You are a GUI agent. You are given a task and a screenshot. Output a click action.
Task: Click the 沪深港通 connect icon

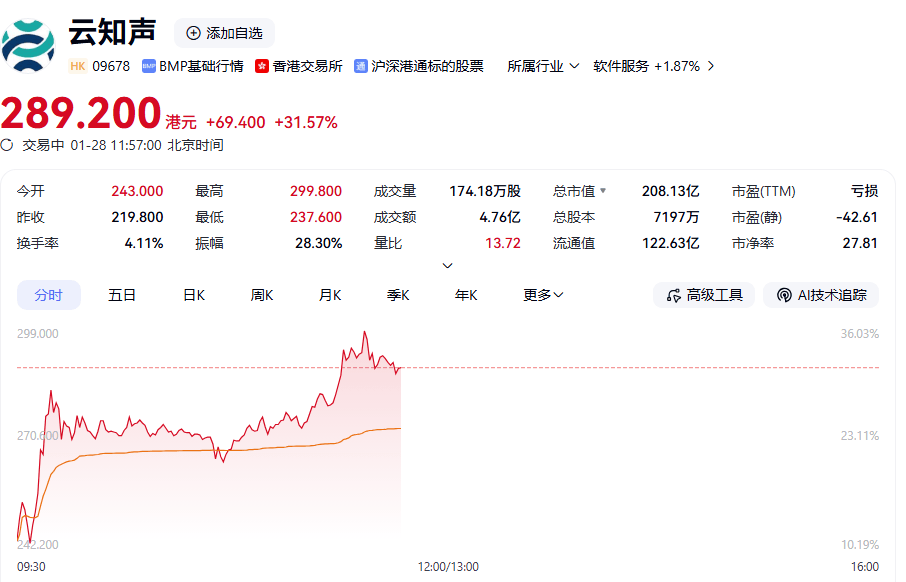point(361,66)
